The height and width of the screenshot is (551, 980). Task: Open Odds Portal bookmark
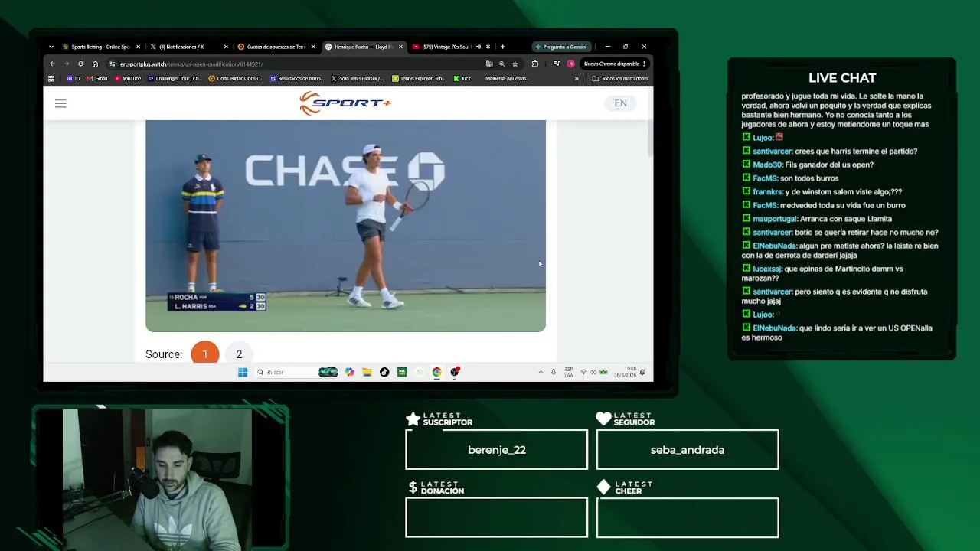coord(236,78)
